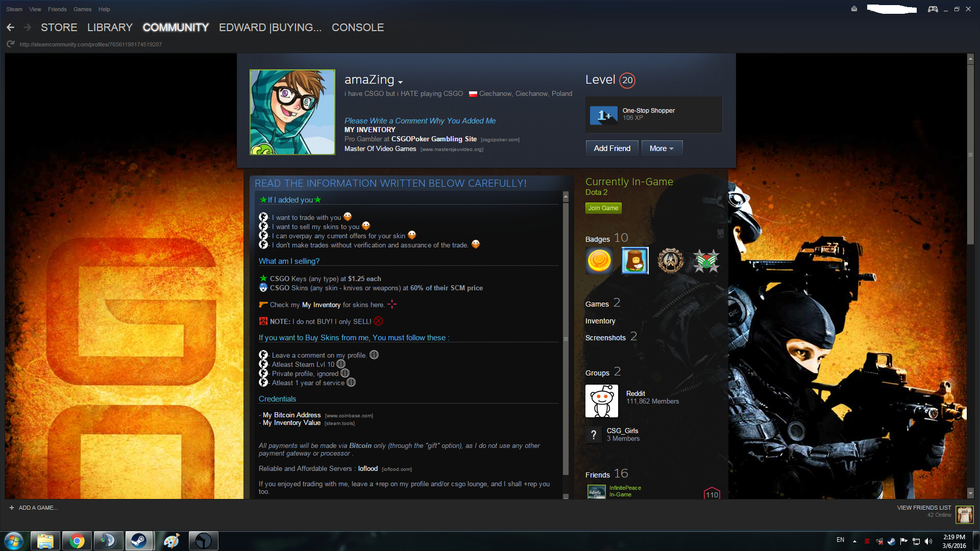Open the CSGOPoker Gambling Site link

(433, 139)
